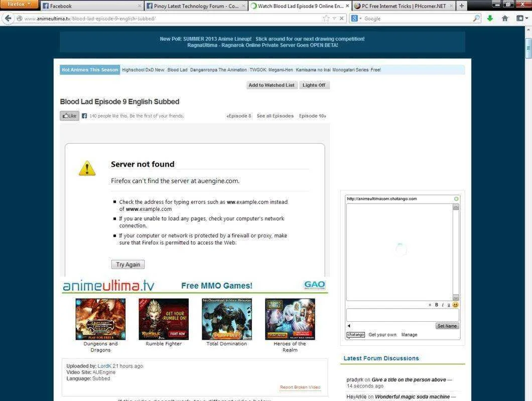The image size is (532, 401).
Task: Open Kamisama no Inai link
Action: click(x=313, y=70)
